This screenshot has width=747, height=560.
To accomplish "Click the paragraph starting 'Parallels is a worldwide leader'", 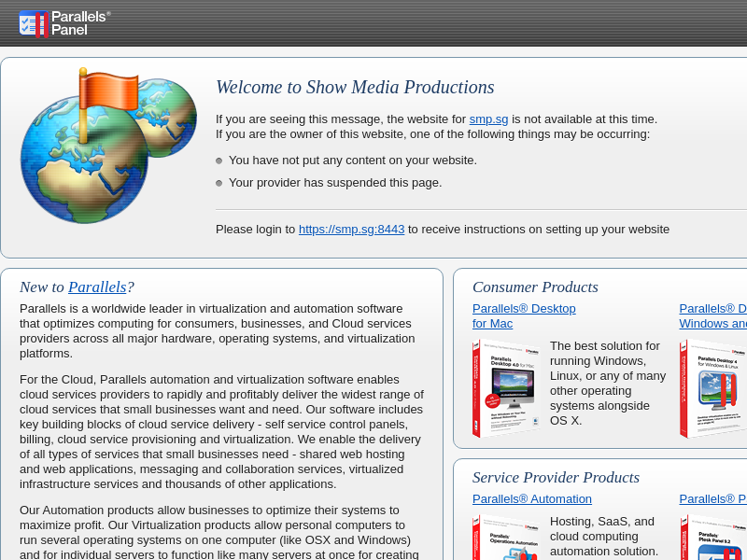I will click(x=218, y=331).
